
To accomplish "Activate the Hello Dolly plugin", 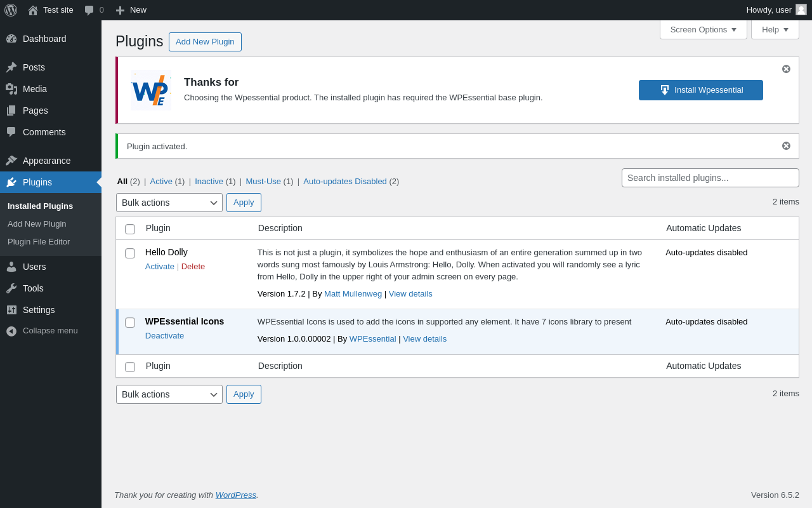I will coord(160,267).
